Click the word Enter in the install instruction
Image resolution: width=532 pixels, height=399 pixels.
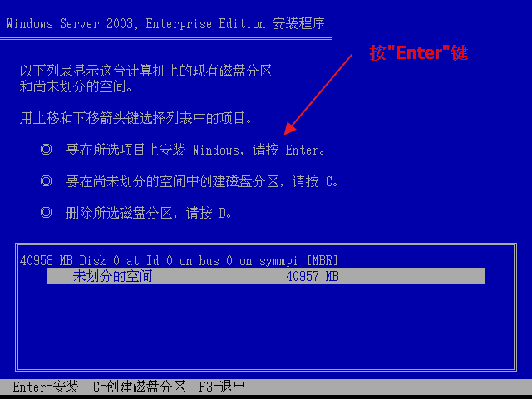pyautogui.click(x=302, y=150)
